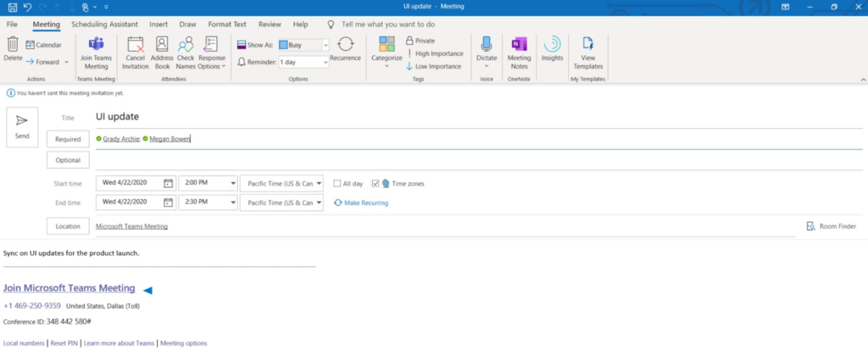The height and width of the screenshot is (355, 868).
Task: Open the File menu
Action: [x=12, y=25]
